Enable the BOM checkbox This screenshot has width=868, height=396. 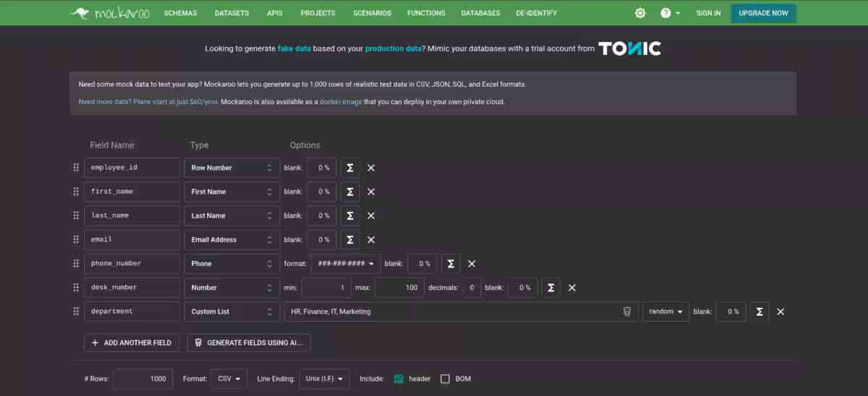coord(445,379)
